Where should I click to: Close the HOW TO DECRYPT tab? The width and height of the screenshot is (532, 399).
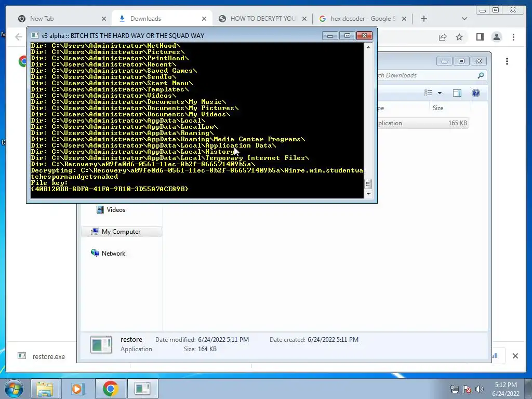click(x=304, y=19)
